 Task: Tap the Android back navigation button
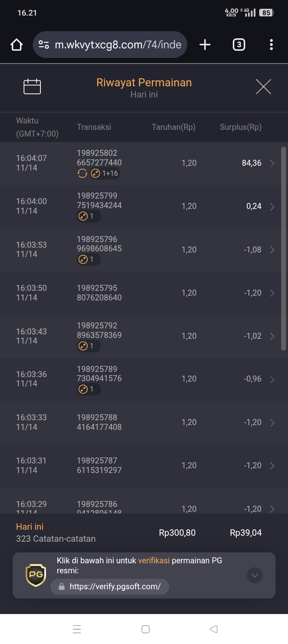click(x=214, y=629)
